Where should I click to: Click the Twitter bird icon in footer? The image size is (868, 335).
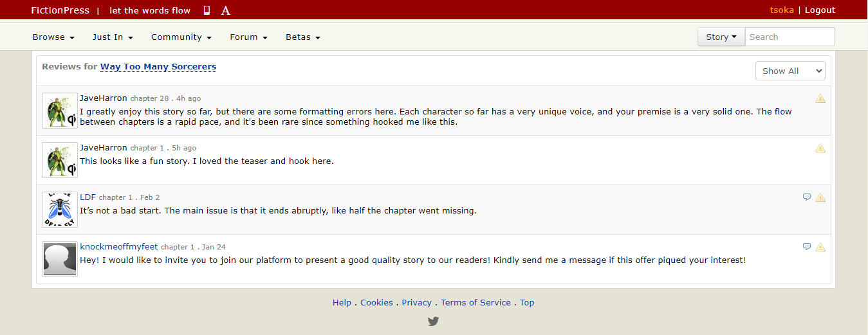pyautogui.click(x=433, y=321)
